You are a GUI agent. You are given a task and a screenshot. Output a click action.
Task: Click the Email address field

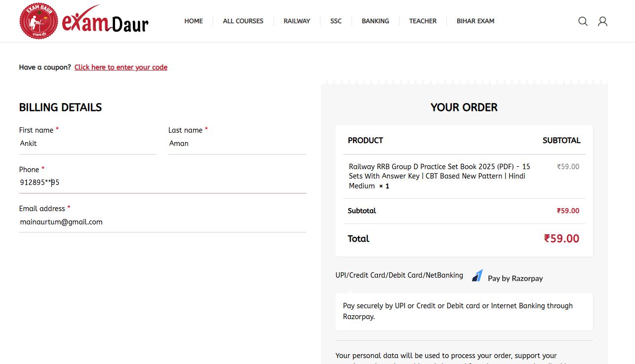tap(162, 222)
